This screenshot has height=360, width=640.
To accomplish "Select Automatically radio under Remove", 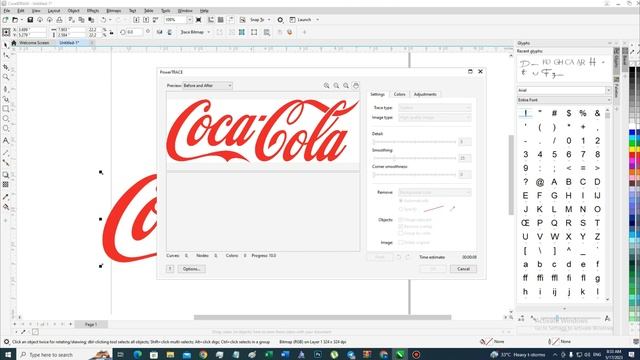I will 401,201.
